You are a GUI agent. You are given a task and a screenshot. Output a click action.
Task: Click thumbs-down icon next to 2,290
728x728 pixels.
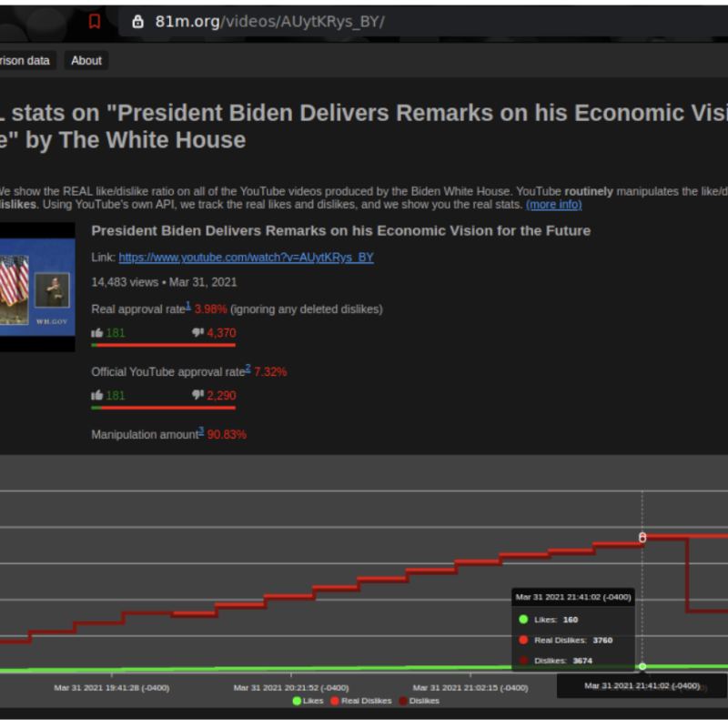coord(197,396)
